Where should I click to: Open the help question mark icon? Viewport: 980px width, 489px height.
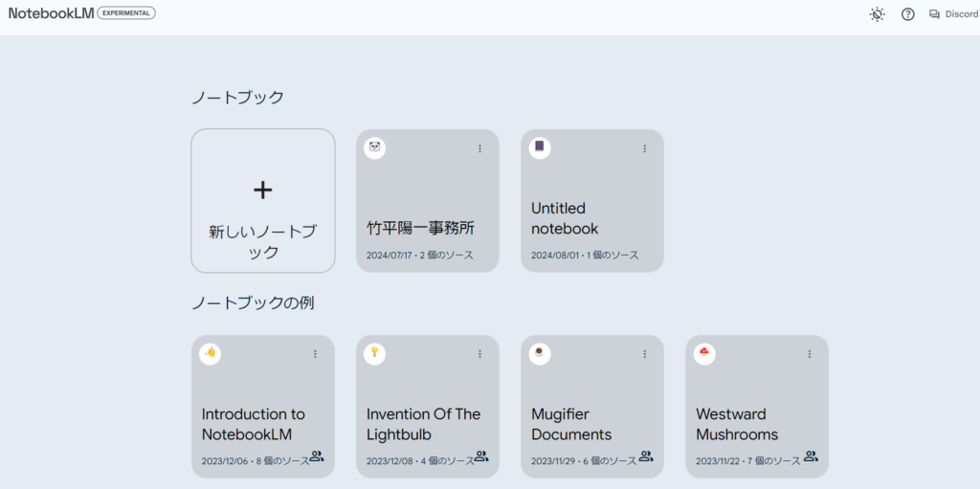907,14
